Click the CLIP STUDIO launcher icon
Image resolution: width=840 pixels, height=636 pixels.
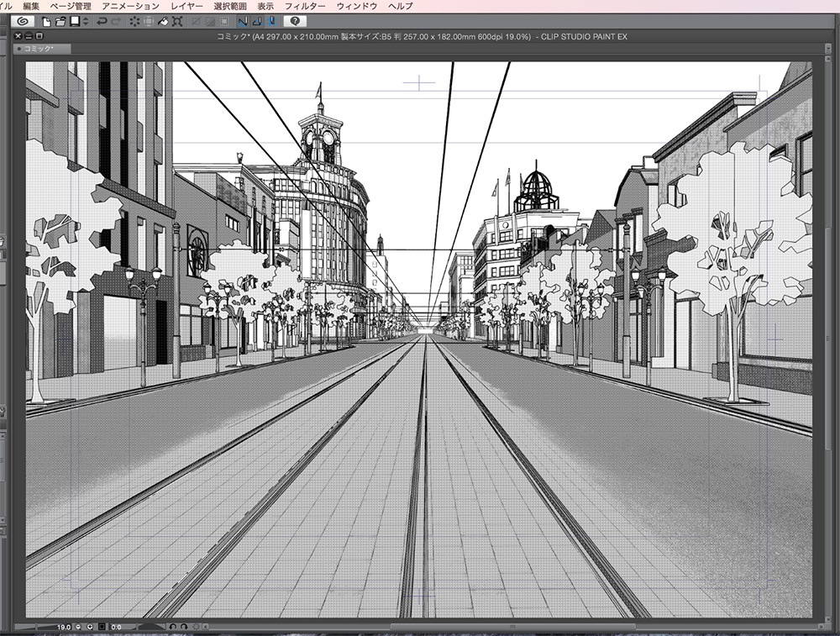tap(21, 20)
